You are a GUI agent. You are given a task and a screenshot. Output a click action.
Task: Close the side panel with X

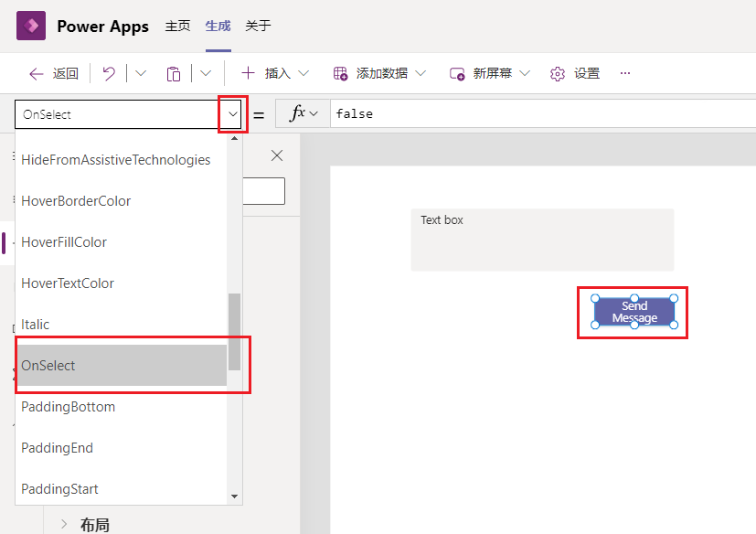pos(277,155)
